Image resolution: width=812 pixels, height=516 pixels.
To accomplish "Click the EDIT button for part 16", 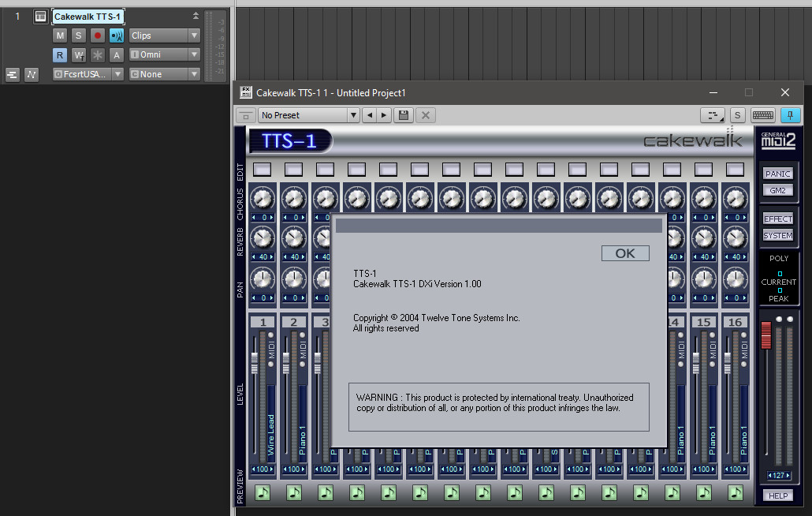I will click(x=735, y=170).
